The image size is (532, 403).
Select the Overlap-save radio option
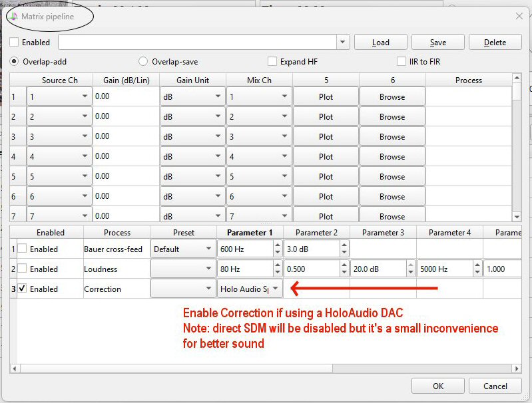(x=143, y=62)
